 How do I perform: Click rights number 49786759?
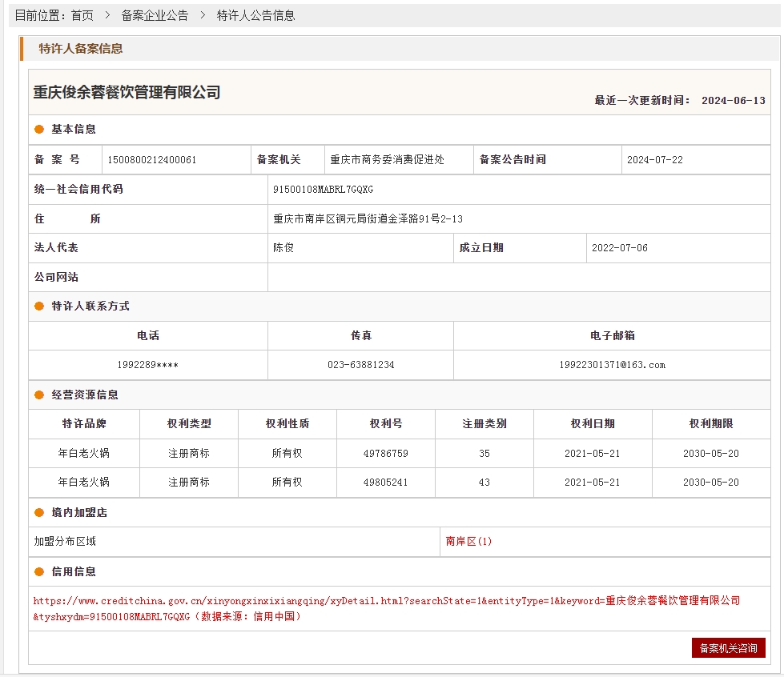[385, 454]
